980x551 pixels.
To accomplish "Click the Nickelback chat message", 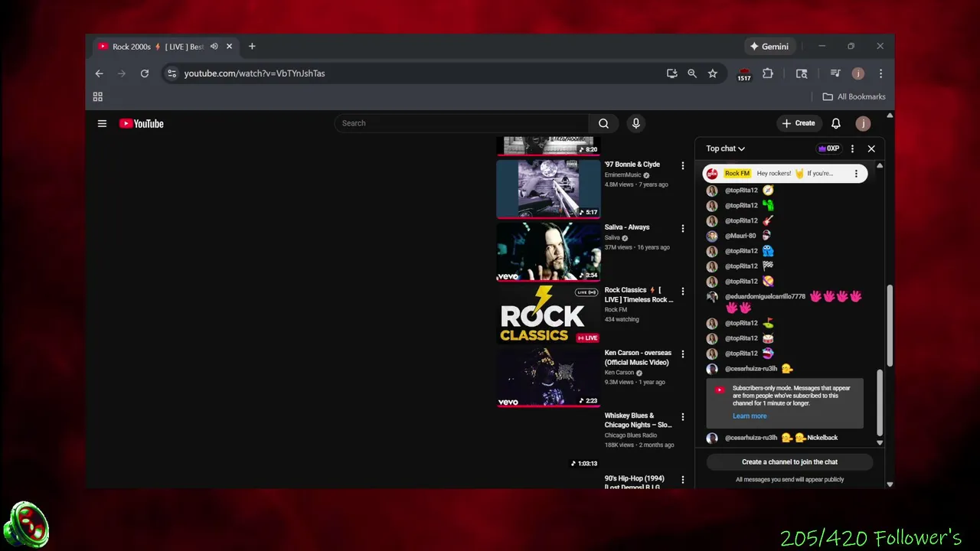I will 822,438.
